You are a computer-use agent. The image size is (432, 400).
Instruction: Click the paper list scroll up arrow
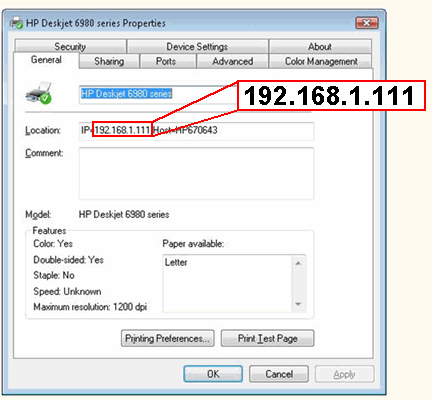pyautogui.click(x=298, y=263)
